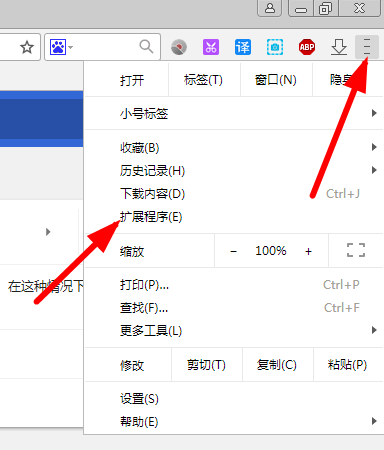
Task: Open 设置(S) settings
Action: point(234,399)
